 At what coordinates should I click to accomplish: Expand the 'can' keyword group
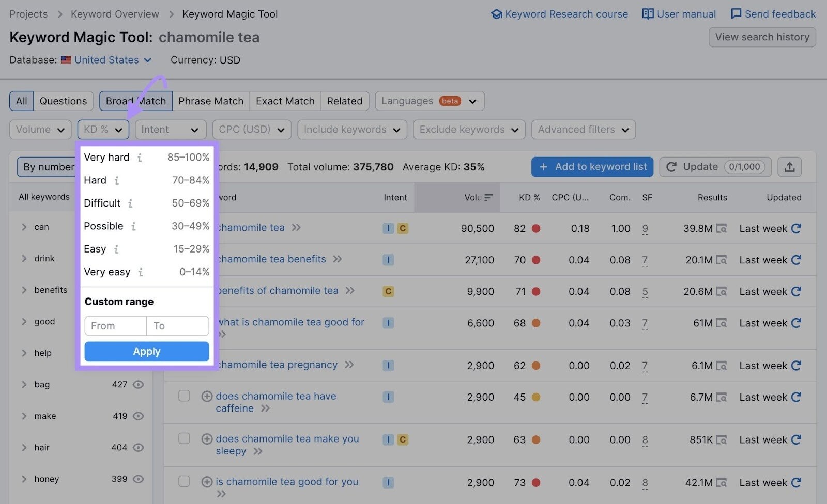[24, 227]
